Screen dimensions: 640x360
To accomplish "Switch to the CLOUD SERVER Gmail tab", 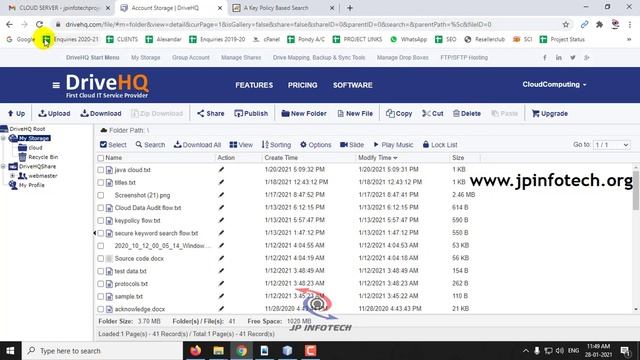I will pos(59,8).
